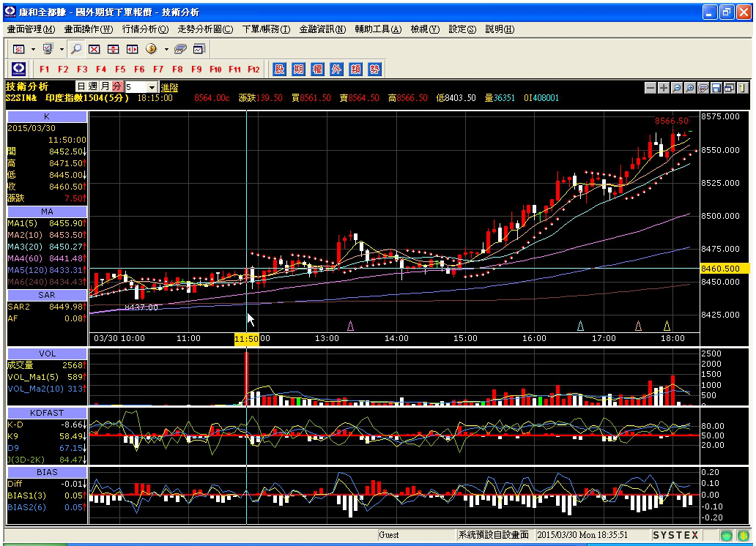Click the F5 shortcut button

[x=120, y=69]
